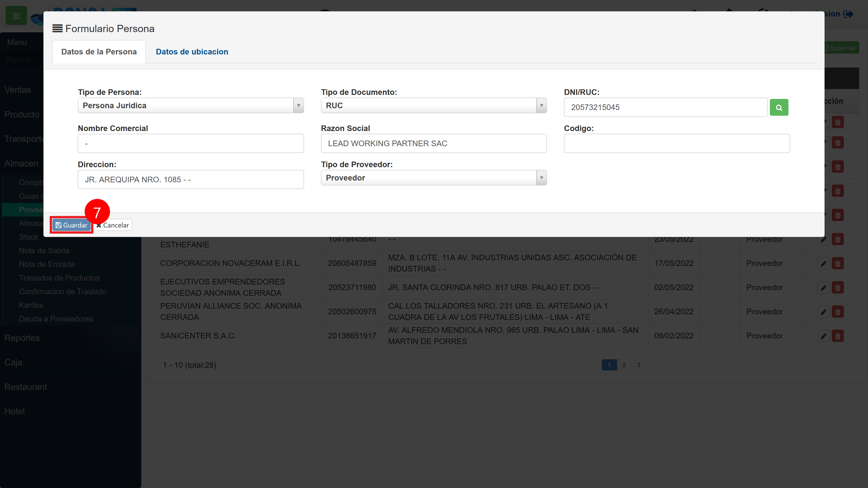Collapse the Almacen sidebar section

pos(21,163)
